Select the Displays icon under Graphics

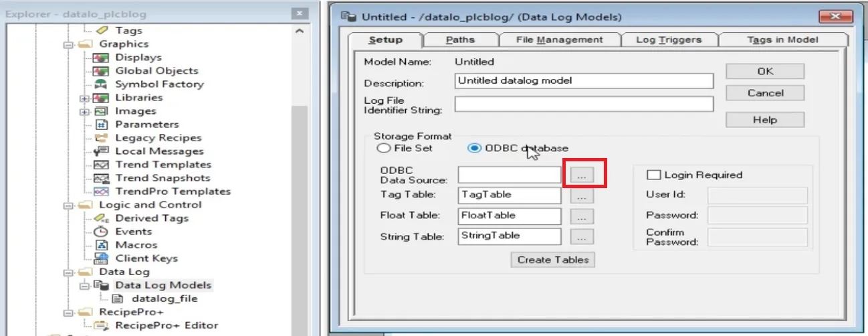pos(102,58)
